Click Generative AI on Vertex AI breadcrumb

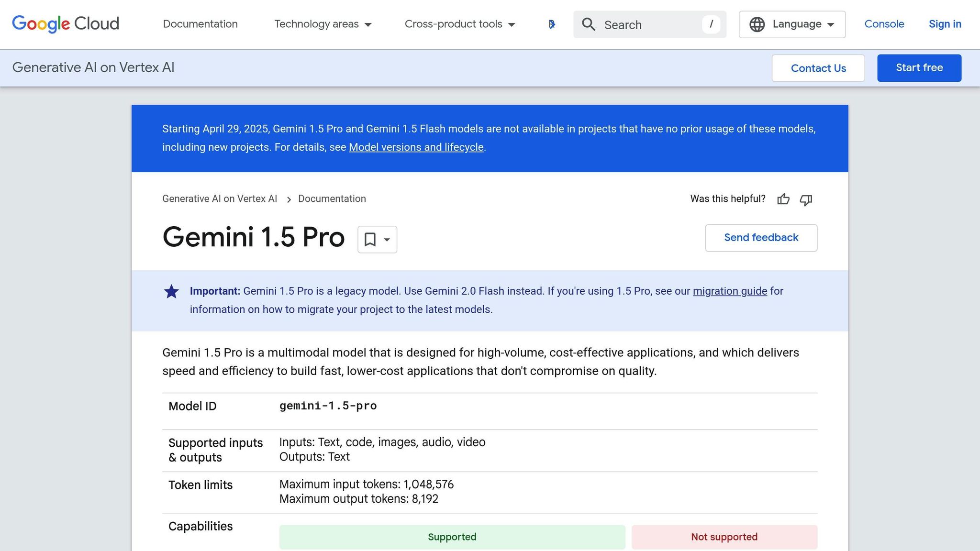pyautogui.click(x=220, y=199)
